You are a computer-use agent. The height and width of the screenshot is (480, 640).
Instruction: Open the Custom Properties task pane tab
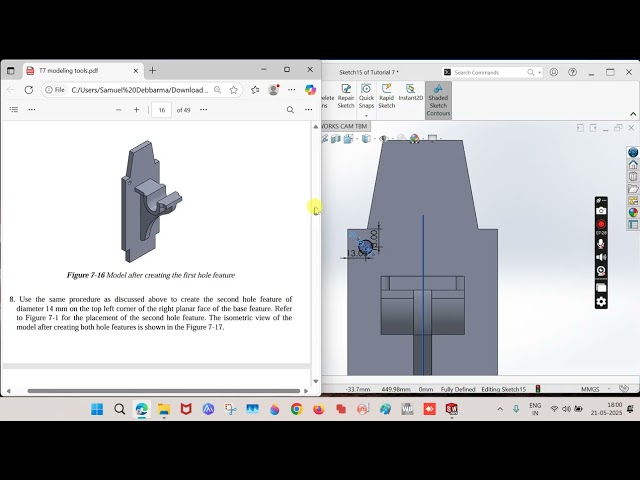pyautogui.click(x=633, y=224)
